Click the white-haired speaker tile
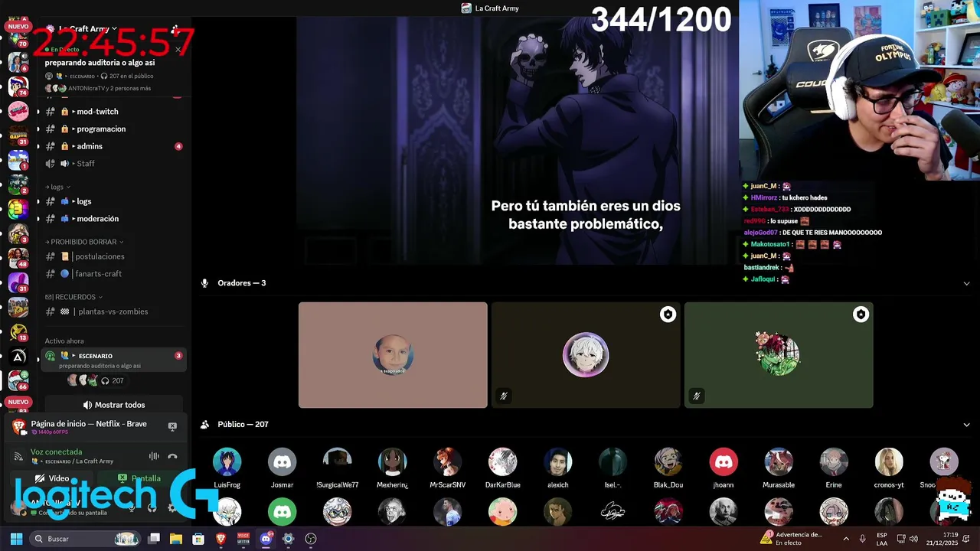The width and height of the screenshot is (980, 551). pos(586,355)
